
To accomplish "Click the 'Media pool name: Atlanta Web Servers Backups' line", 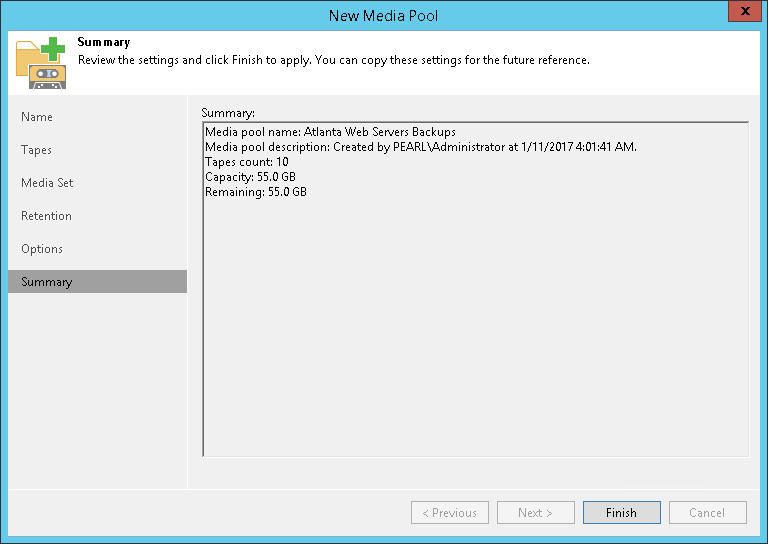I will pyautogui.click(x=330, y=132).
